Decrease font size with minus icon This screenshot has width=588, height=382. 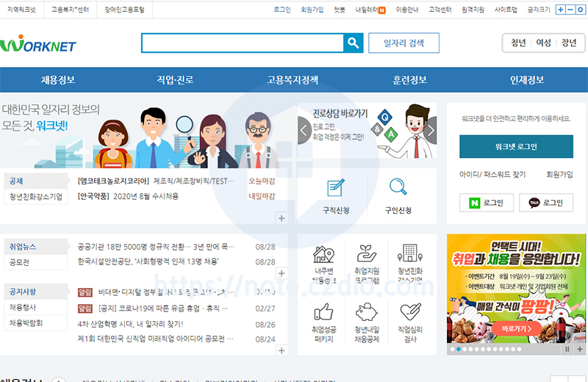(x=570, y=10)
